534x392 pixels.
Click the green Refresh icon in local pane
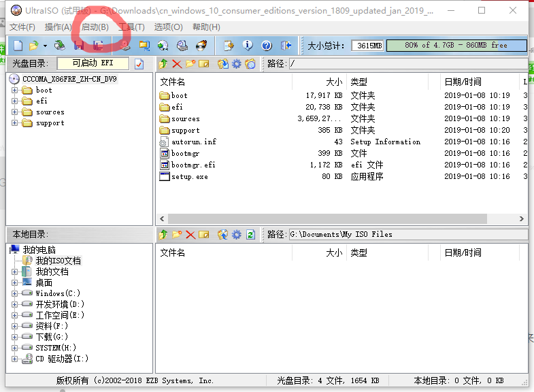click(250, 235)
